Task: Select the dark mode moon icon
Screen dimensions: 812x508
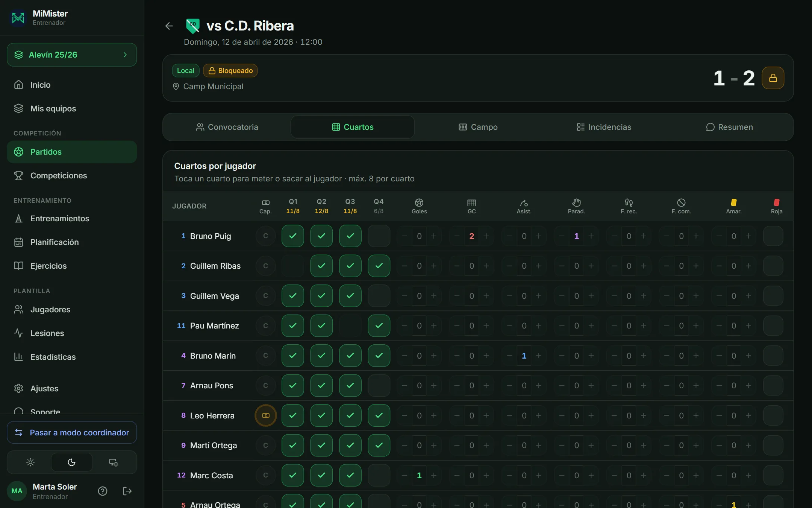Action: (72, 462)
